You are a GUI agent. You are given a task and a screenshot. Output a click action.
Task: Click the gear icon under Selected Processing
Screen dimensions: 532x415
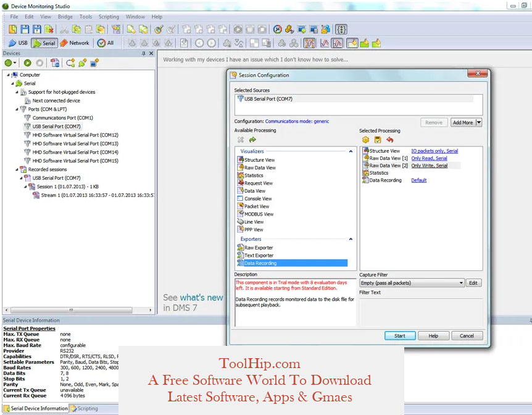pos(365,140)
